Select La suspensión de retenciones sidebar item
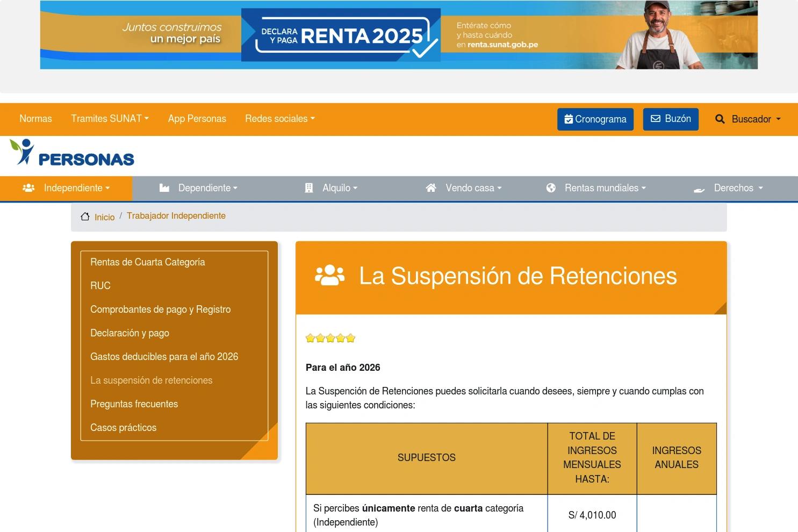Screen dimensions: 798x532 click(x=152, y=380)
